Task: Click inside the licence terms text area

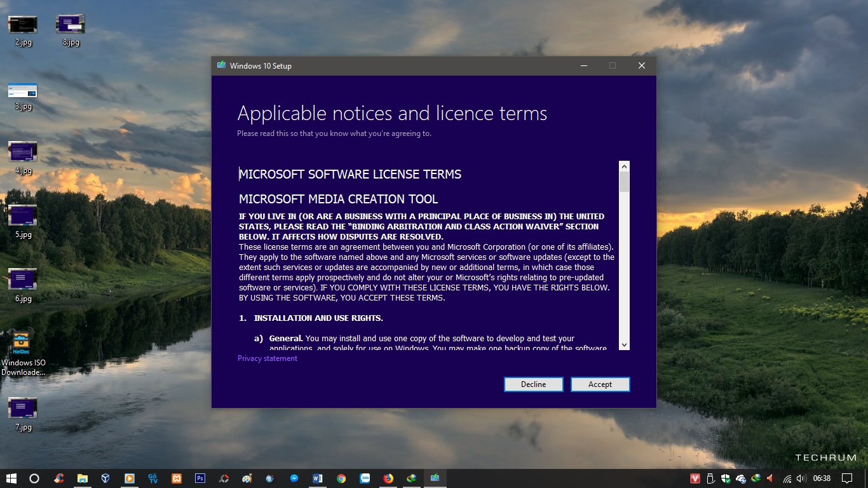Action: 426,267
